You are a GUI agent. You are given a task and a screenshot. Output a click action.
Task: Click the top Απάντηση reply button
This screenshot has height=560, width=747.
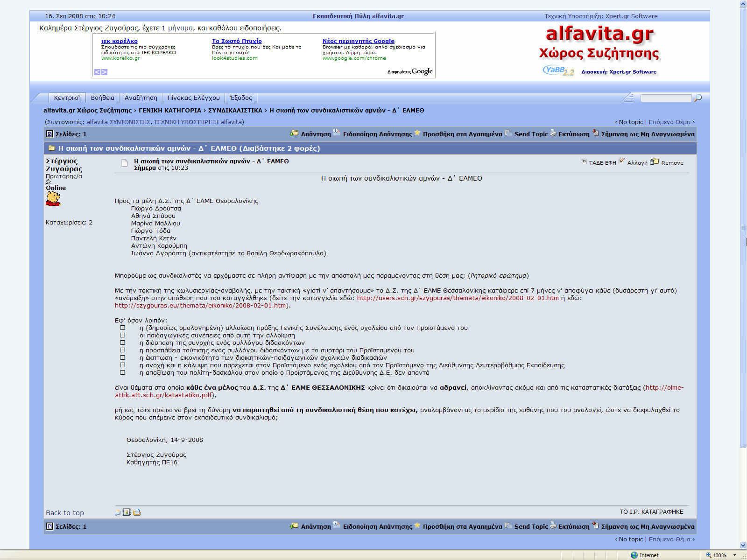pos(310,134)
